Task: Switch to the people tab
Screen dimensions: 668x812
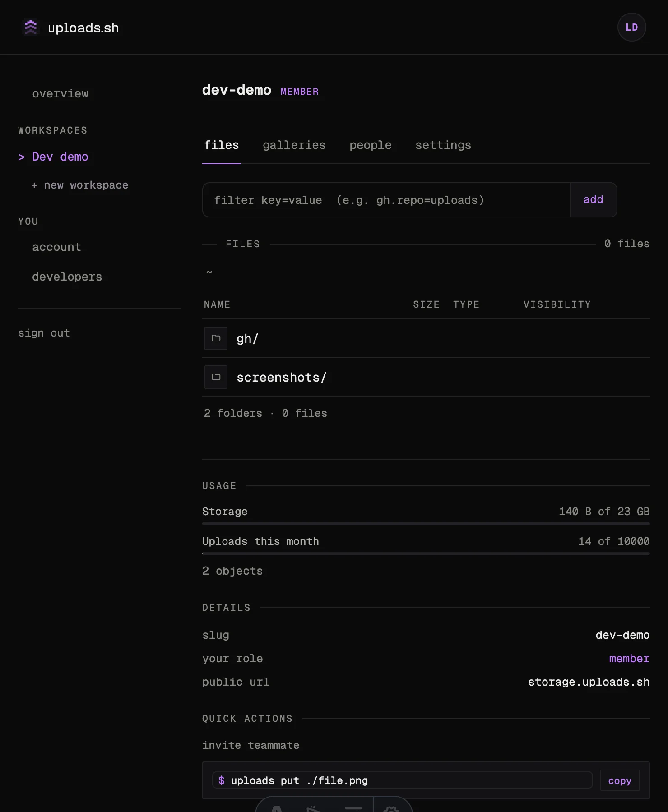Action: (x=370, y=145)
